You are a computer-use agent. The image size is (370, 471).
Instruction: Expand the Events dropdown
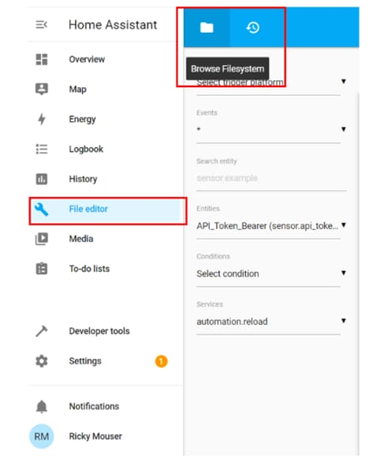(271, 129)
